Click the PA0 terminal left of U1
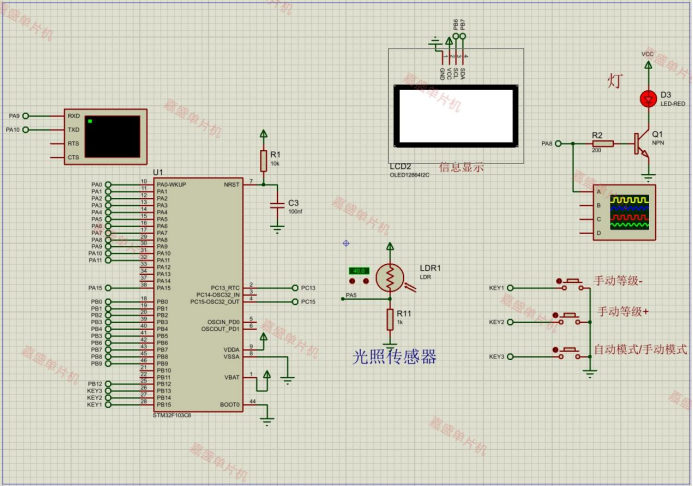The width and height of the screenshot is (693, 486). [108, 185]
